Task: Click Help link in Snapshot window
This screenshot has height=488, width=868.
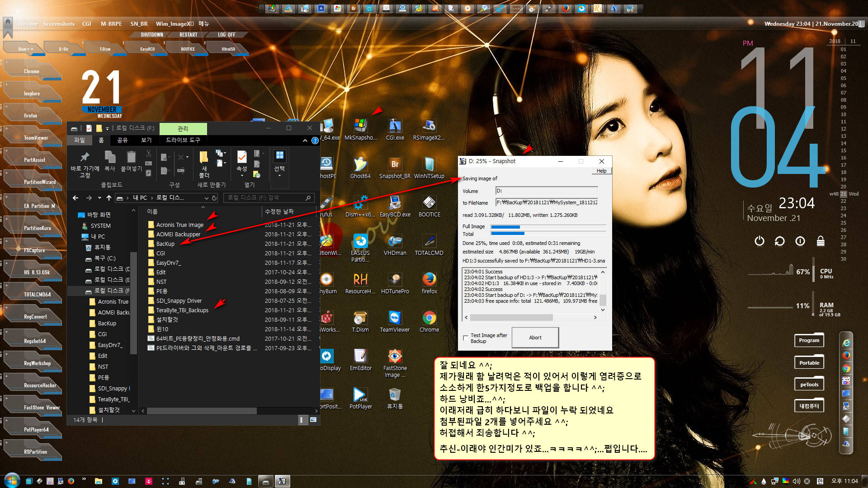Action: click(x=601, y=171)
